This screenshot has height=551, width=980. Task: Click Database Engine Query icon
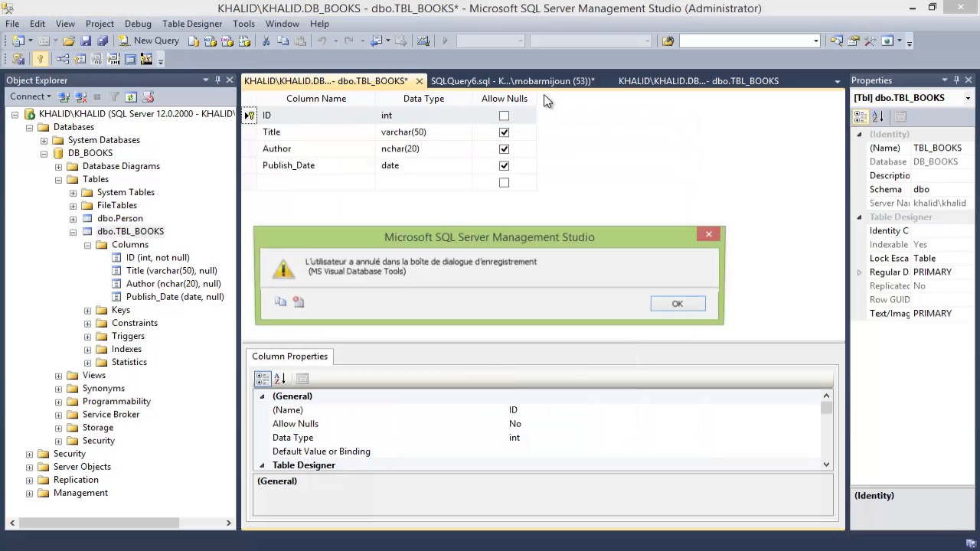pos(194,41)
